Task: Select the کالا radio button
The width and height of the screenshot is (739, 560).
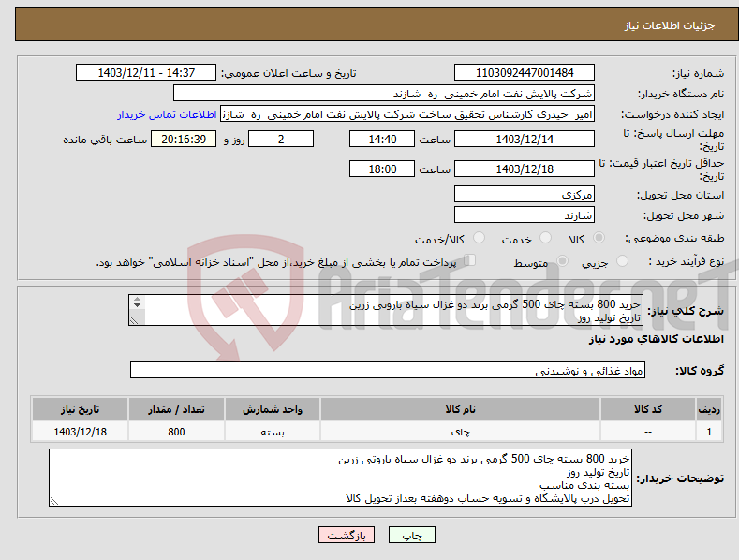Action: coord(599,238)
